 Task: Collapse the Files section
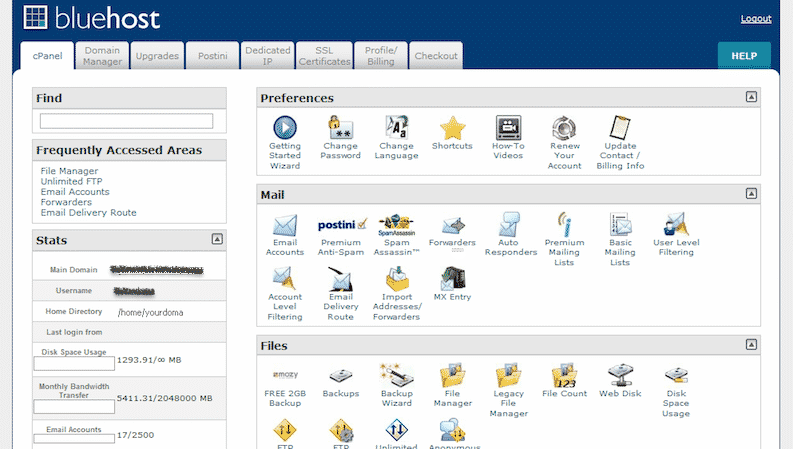tap(751, 345)
